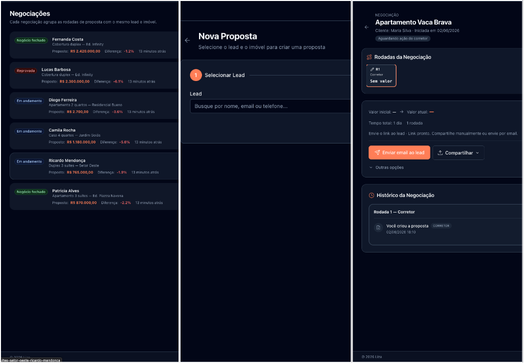Click 'Em andamento' badge on Diego Ferreira row
The height and width of the screenshot is (363, 524).
click(29, 101)
